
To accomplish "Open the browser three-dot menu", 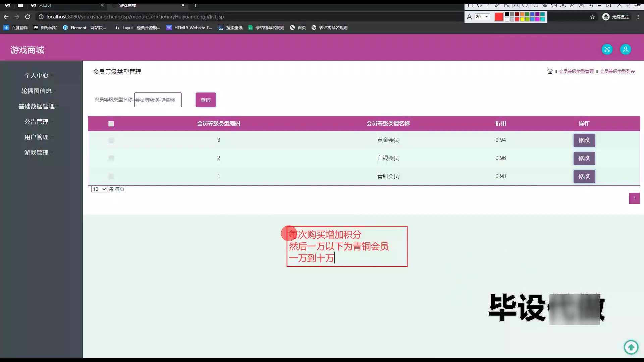I will coord(638,17).
